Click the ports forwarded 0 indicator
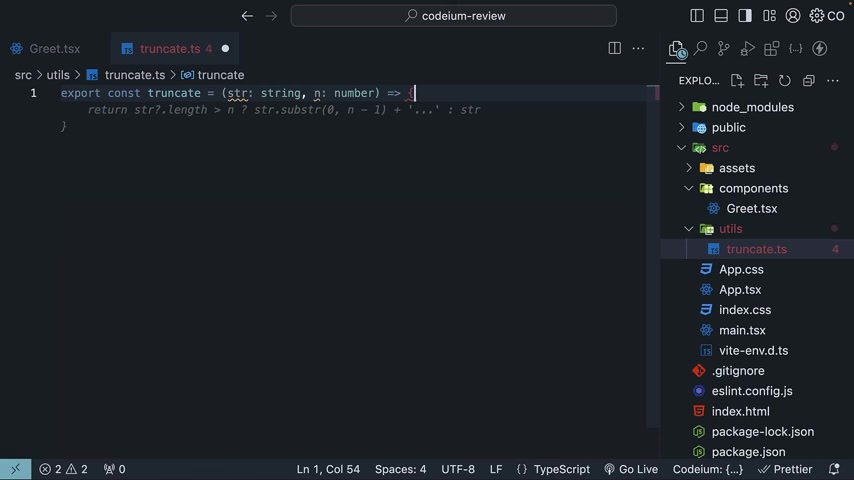 114,469
